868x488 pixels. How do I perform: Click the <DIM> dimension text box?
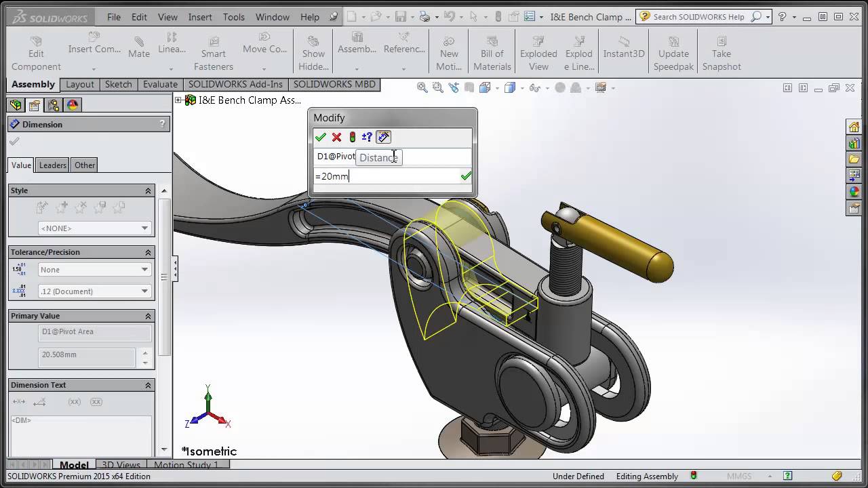[x=80, y=435]
